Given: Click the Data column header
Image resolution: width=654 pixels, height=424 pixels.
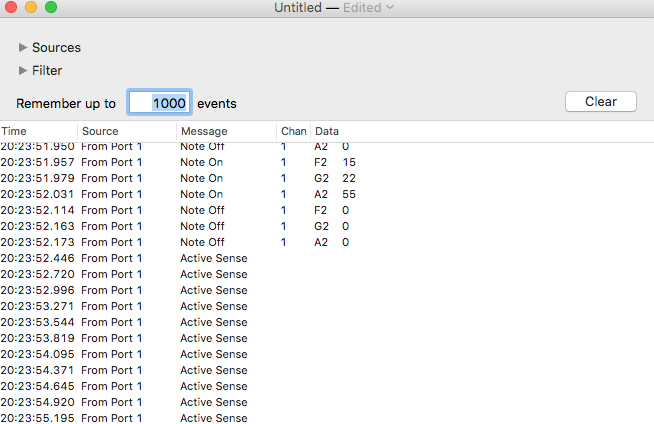Looking at the screenshot, I should (x=482, y=131).
